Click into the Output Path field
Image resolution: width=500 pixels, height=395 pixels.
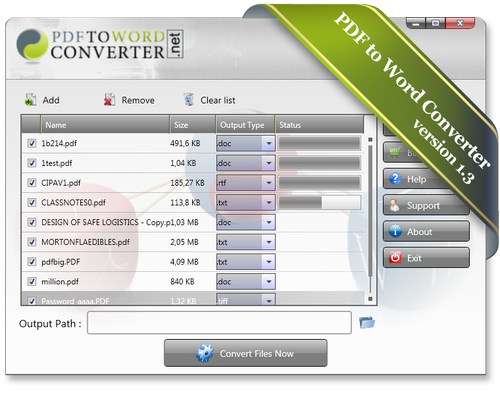click(x=219, y=322)
